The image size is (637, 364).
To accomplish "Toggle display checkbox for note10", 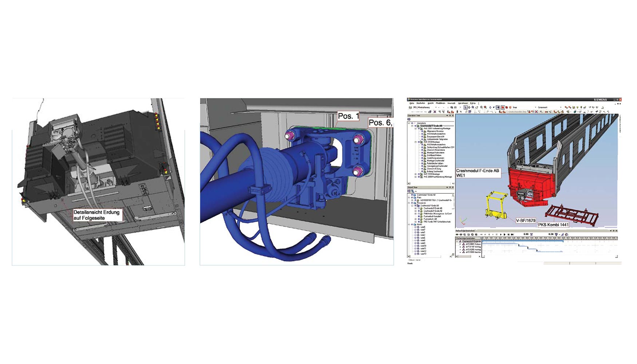I will coord(415,246).
